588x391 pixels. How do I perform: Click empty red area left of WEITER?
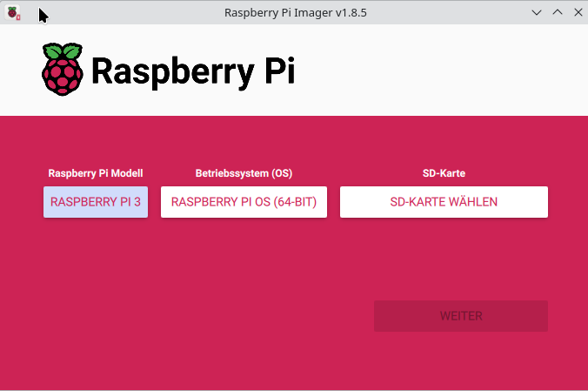[x=217, y=316]
